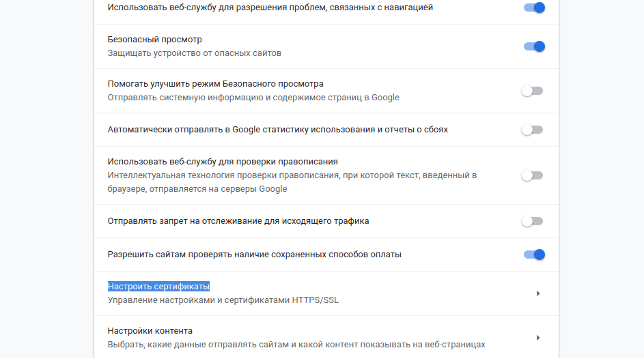Click the Разрешить сайтам проверять способы оплаты label
Image resolution: width=644 pixels, height=361 pixels.
[x=254, y=255]
